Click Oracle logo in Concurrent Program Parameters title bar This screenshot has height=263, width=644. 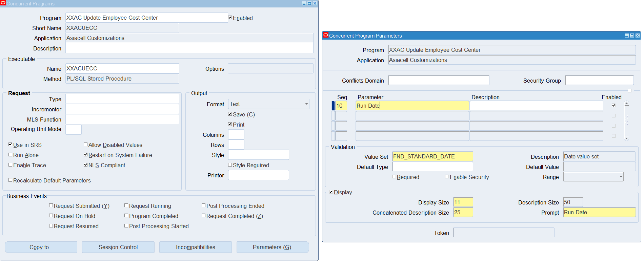pos(326,35)
